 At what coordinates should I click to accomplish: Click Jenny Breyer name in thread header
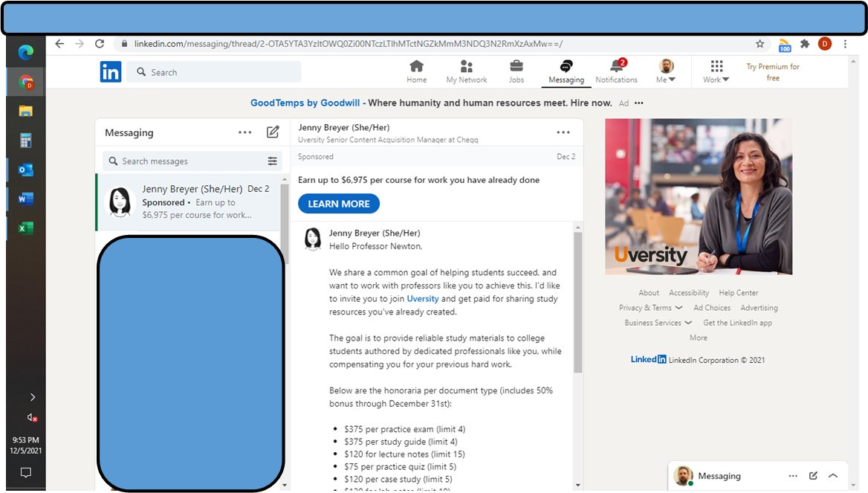pyautogui.click(x=344, y=127)
